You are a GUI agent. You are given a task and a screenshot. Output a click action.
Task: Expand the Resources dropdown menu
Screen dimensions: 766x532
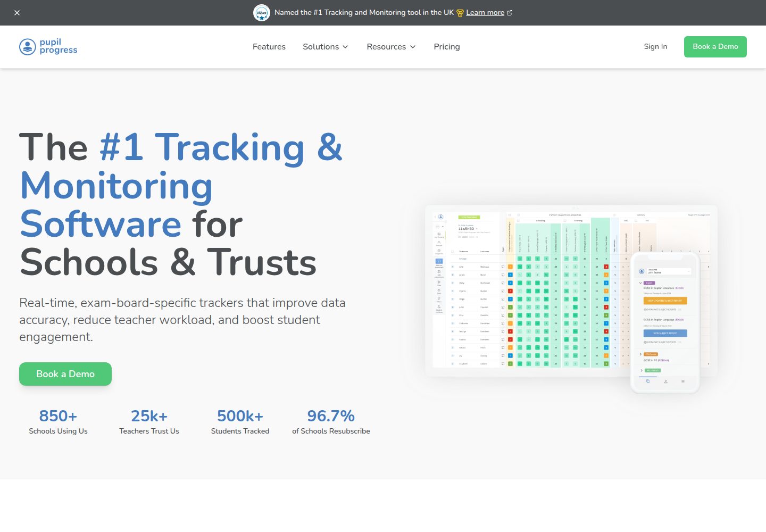[392, 47]
